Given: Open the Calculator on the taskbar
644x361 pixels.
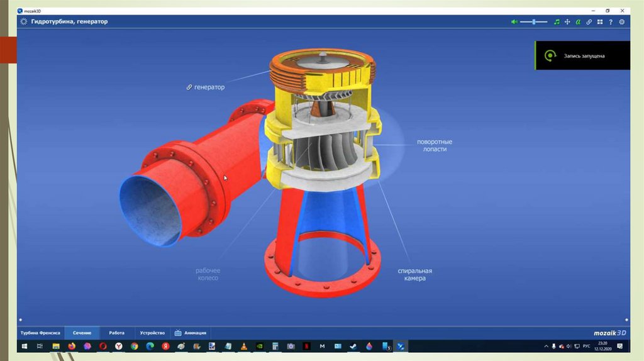Looking at the screenshot, I should point(275,346).
